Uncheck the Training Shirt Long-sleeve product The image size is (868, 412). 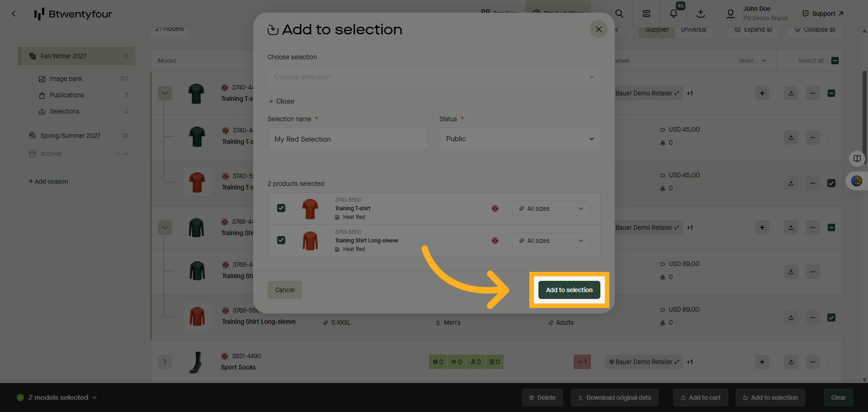point(281,240)
